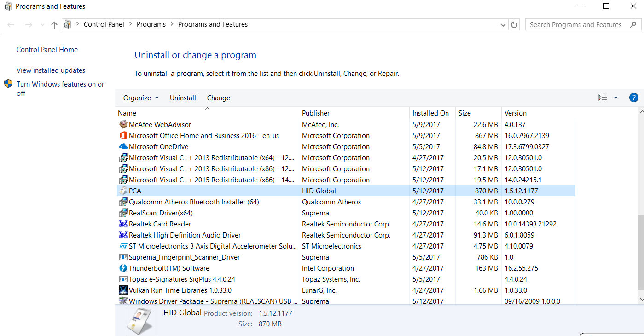Click HID Global publisher cell in PCA row

coord(319,191)
